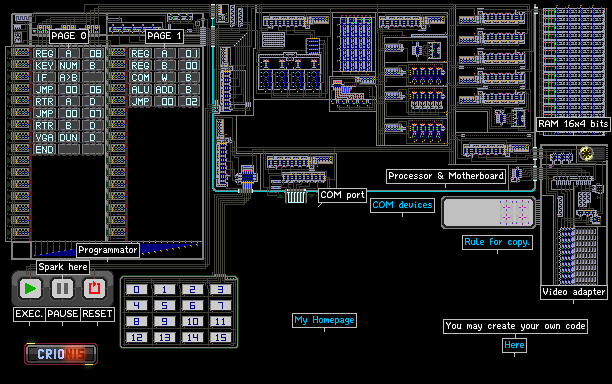
Task: Click the COM port connector icon
Action: (295, 196)
